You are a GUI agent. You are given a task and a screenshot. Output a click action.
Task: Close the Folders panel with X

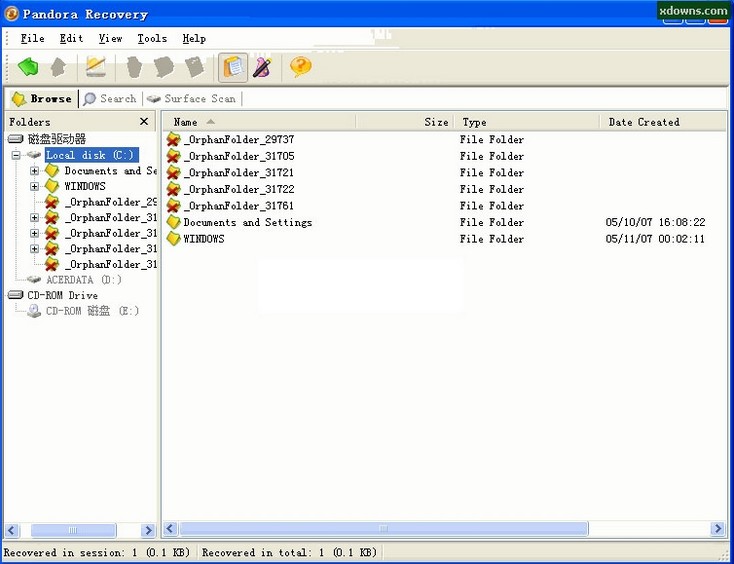click(x=144, y=122)
